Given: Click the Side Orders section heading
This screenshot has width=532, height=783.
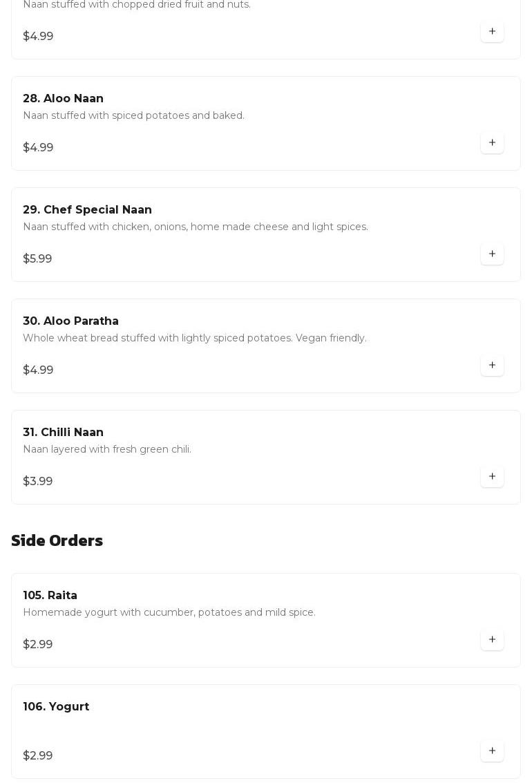Looking at the screenshot, I should (57, 541).
